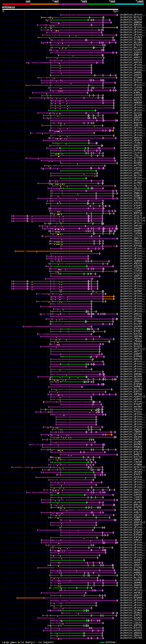The height and width of the screenshot is (644, 146).
Task: Select the UniRef100_P03211 label
Action: point(131,412)
